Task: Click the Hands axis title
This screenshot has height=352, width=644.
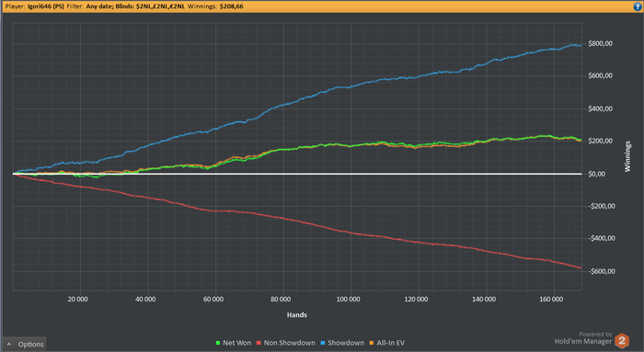Action: [x=297, y=314]
